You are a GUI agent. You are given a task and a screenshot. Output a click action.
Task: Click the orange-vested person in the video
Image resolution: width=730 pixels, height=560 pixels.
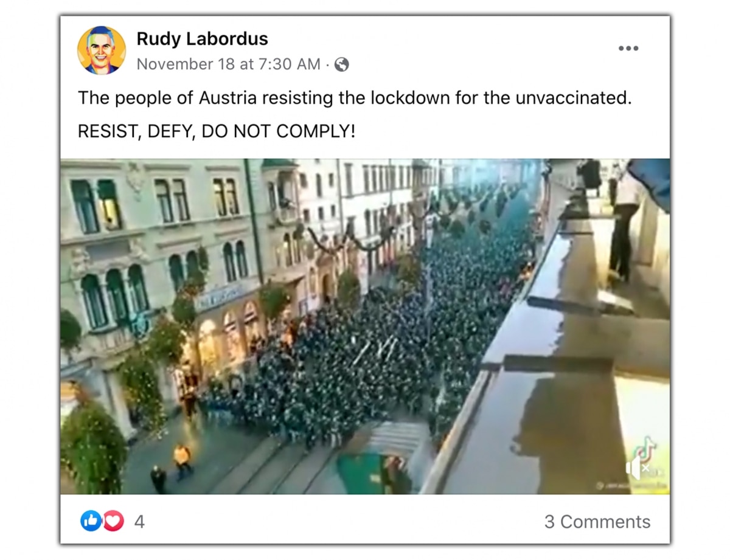click(x=181, y=457)
